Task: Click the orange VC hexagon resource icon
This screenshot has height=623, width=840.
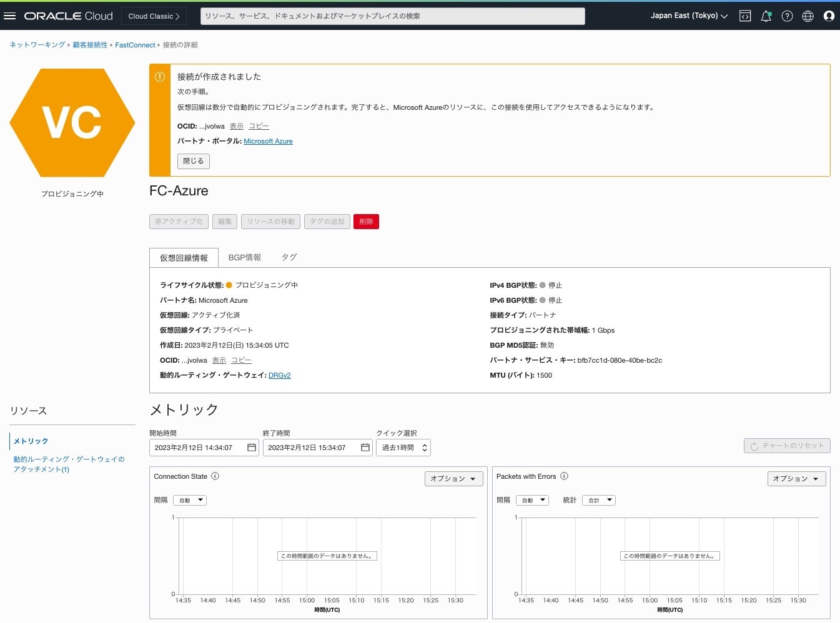Action: coord(72,122)
